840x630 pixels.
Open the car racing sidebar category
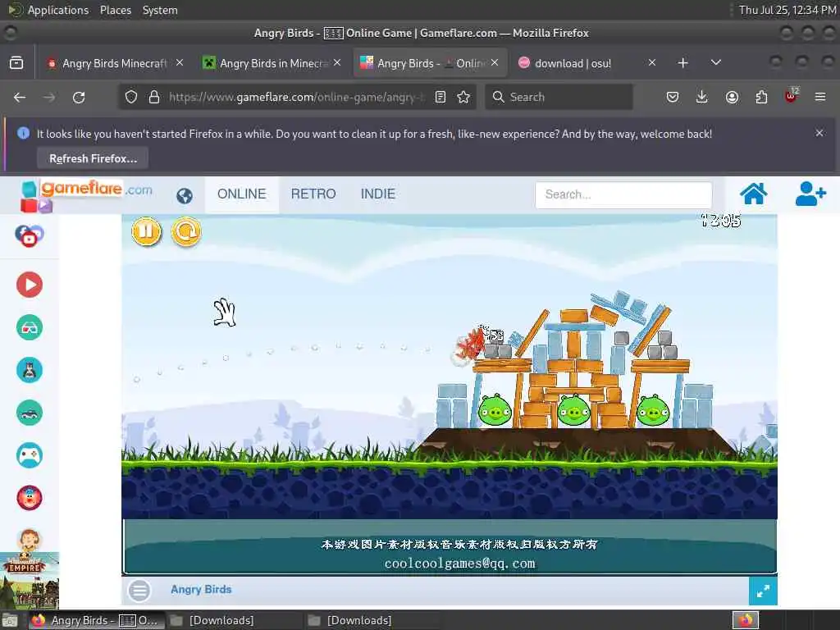30,413
